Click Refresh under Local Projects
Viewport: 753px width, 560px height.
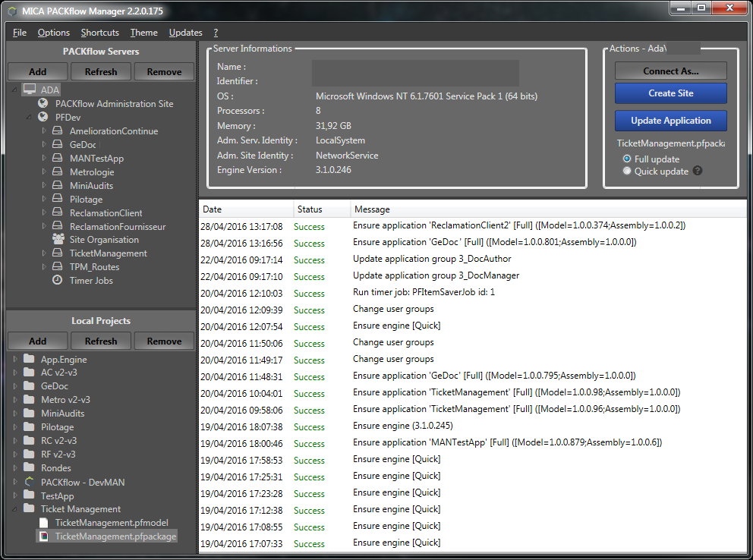pos(101,341)
